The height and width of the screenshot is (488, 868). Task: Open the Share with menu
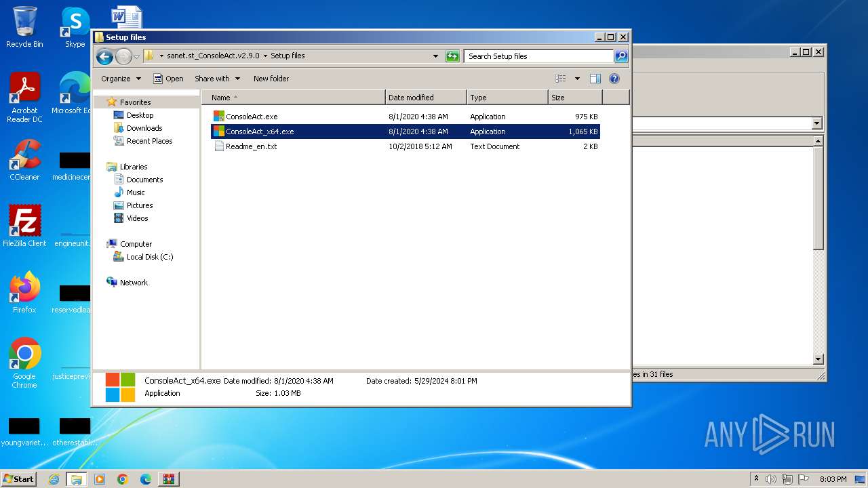(x=217, y=79)
